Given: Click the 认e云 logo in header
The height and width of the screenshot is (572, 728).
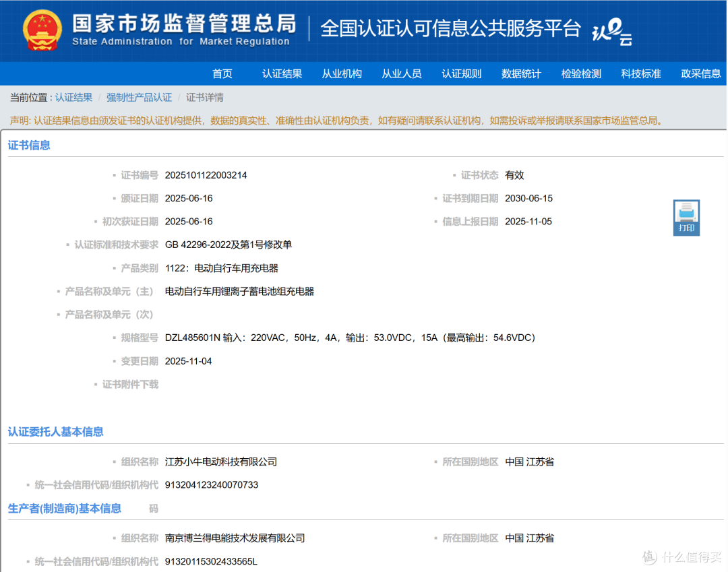Looking at the screenshot, I should click(612, 32).
